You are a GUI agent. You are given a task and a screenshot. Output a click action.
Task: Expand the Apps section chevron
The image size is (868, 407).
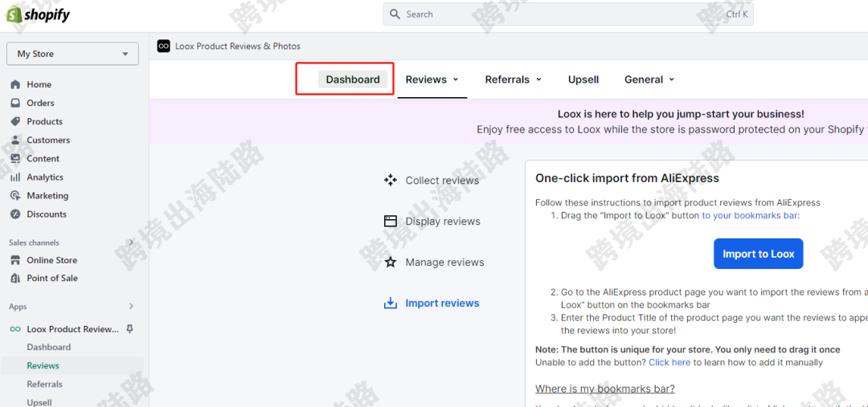pyautogui.click(x=131, y=306)
